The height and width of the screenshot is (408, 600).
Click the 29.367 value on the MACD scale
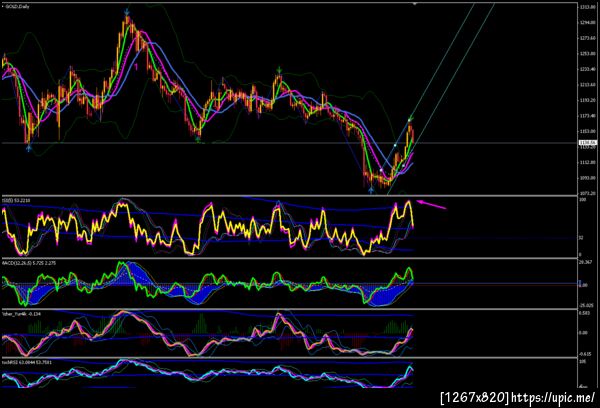(x=587, y=262)
